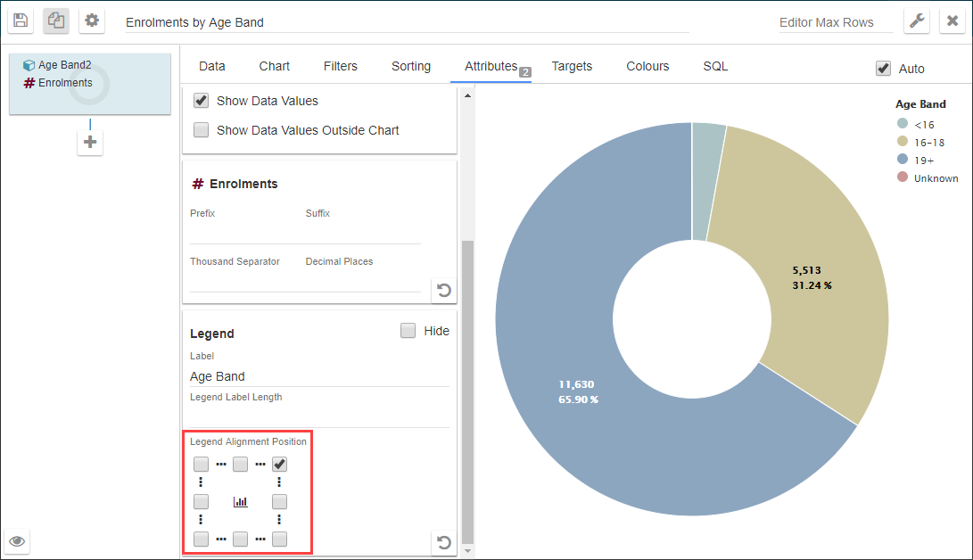Screen dimensions: 973x560
Task: Click the copy duplicate icon
Action: (56, 21)
